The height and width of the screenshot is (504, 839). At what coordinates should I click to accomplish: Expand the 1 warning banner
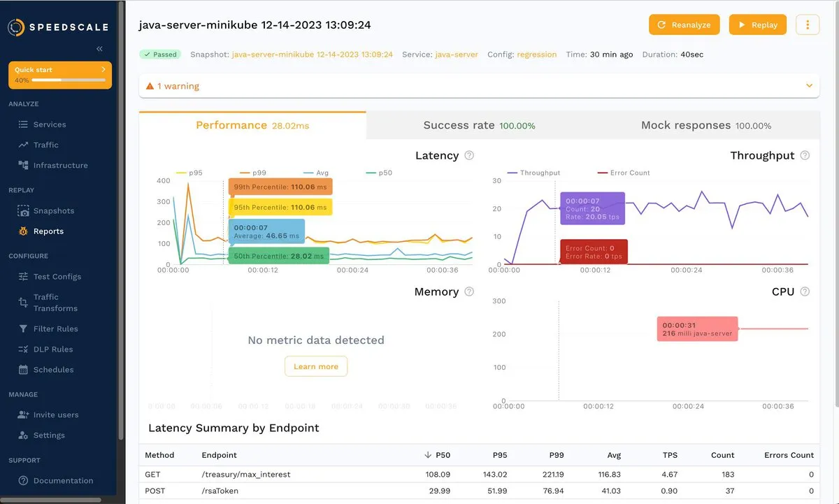coord(809,85)
